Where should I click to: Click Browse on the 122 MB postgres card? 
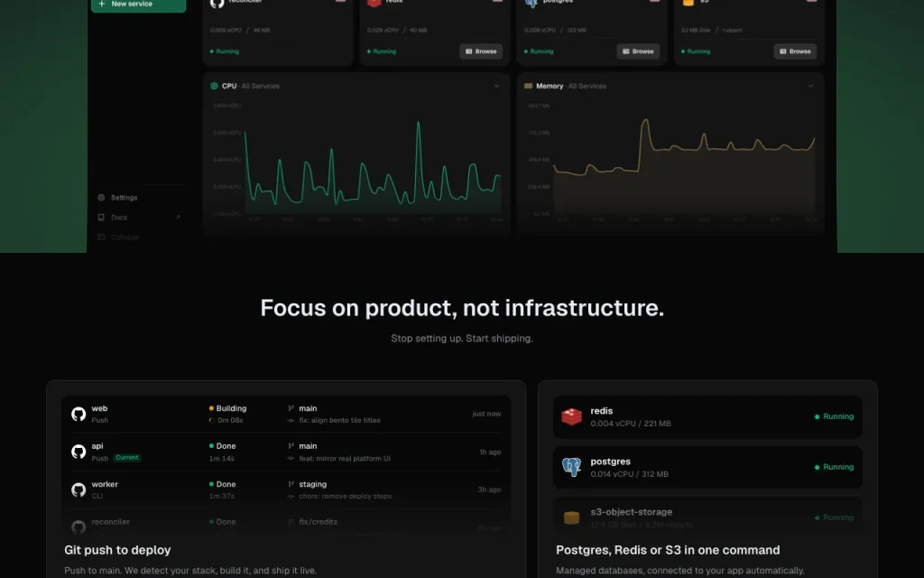coord(638,51)
